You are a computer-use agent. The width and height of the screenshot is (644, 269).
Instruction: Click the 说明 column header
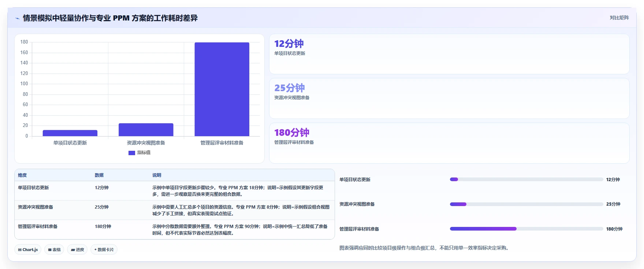point(157,175)
